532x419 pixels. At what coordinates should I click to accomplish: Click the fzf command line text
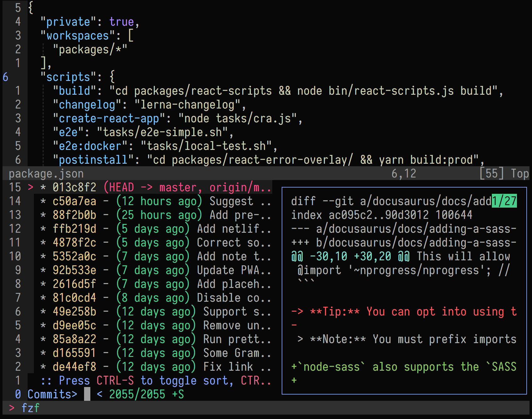[x=30, y=408]
